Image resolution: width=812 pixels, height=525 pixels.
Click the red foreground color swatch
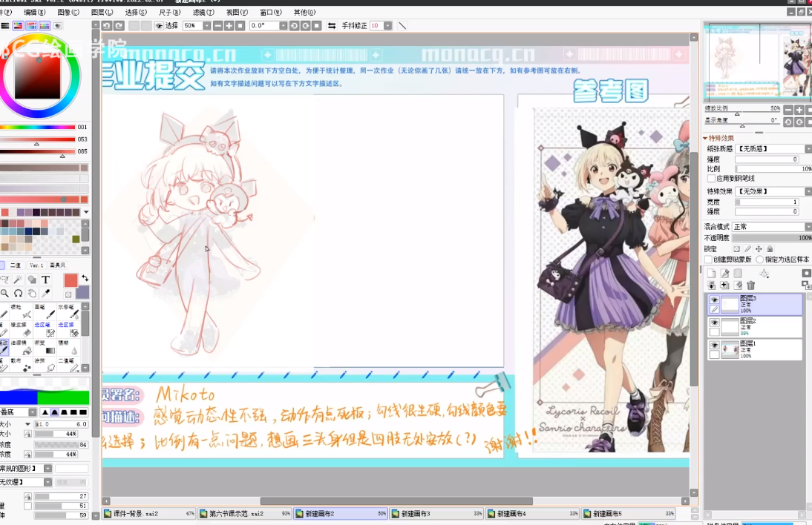pos(71,280)
